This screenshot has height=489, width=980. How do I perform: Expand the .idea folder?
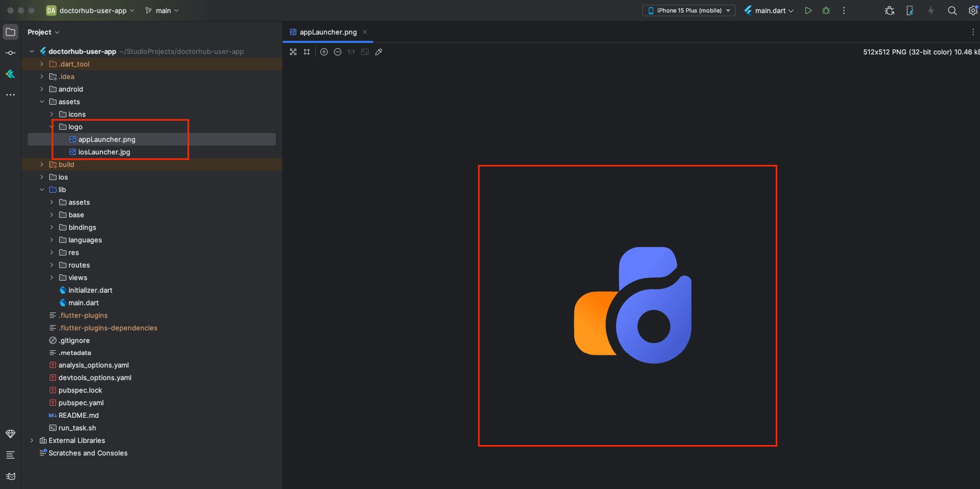pyautogui.click(x=42, y=76)
